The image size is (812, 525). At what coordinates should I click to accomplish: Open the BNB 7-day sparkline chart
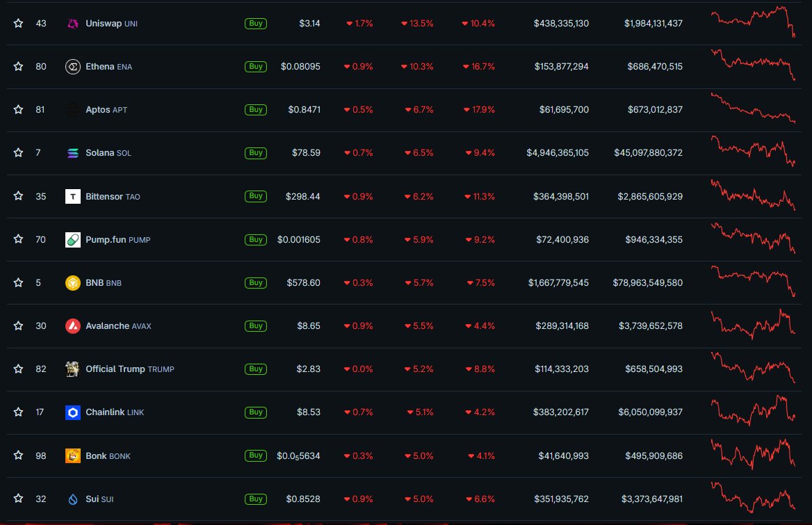tap(753, 282)
